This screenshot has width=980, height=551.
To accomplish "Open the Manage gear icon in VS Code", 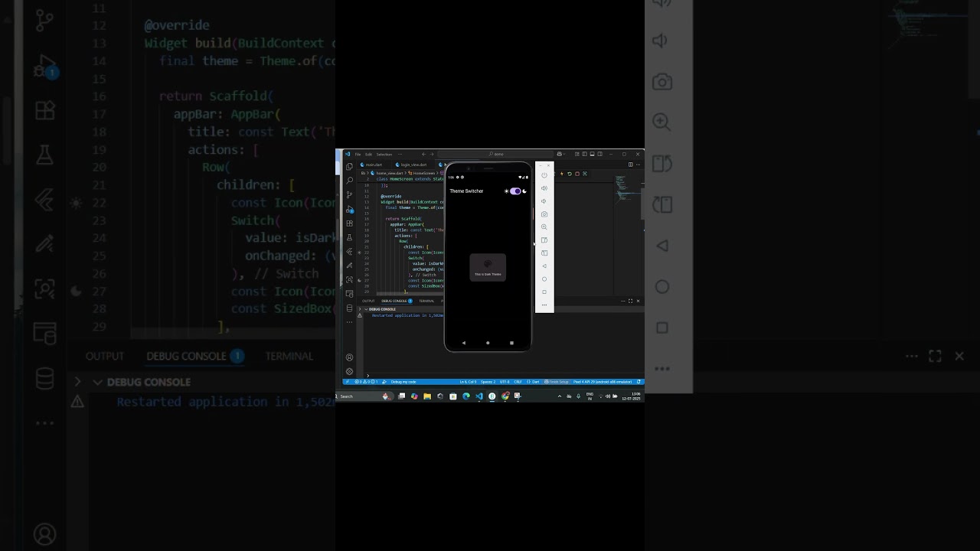I will click(349, 372).
